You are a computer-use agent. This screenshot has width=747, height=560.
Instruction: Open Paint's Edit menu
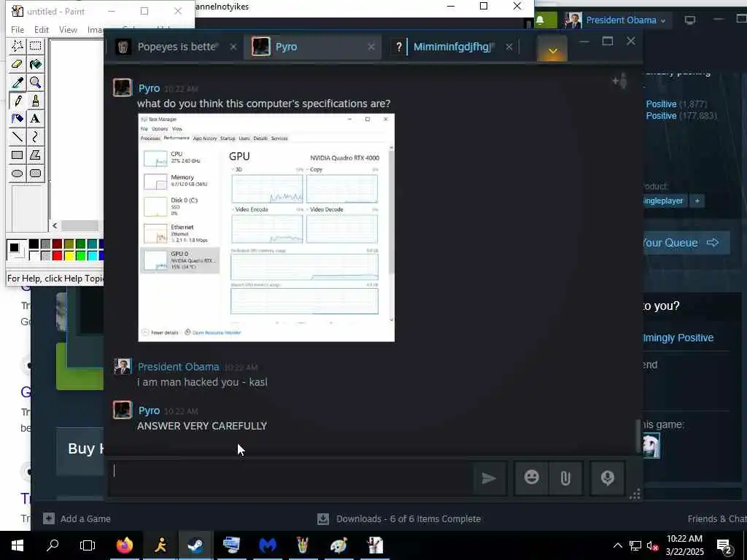[42, 29]
